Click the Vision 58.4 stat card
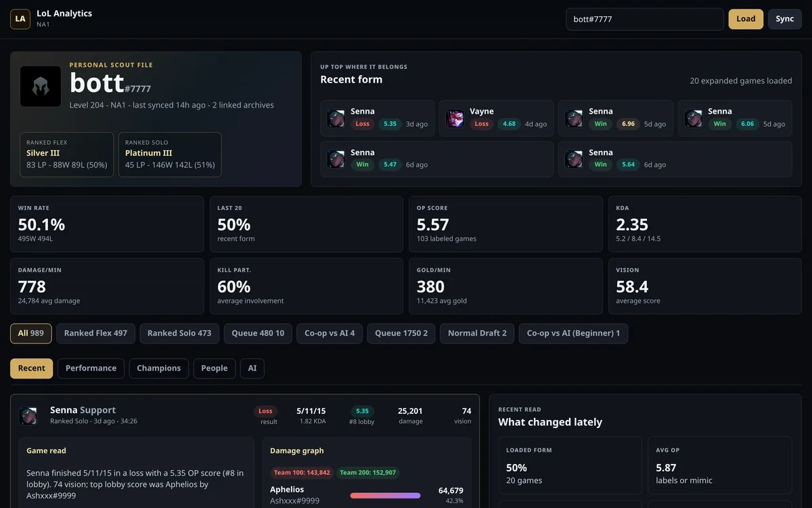This screenshot has width=812, height=508. pyautogui.click(x=705, y=286)
